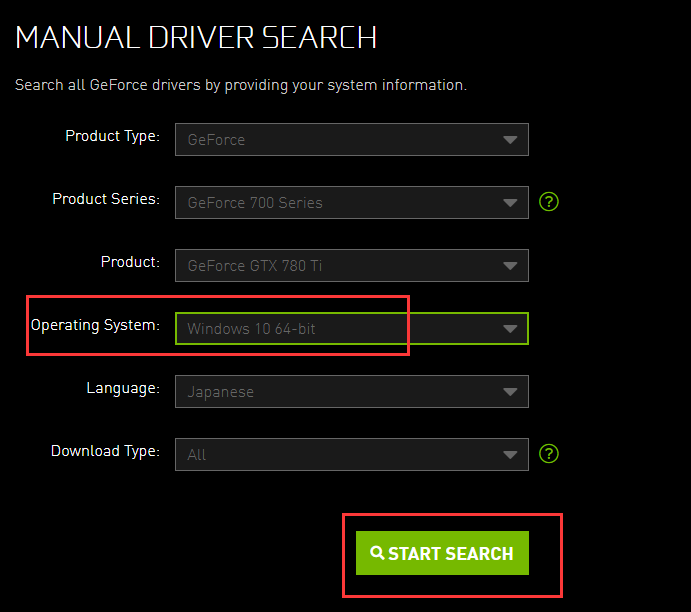Click the arrow on the Download Type dropdown
Screen dimensions: 691x612
[510, 455]
